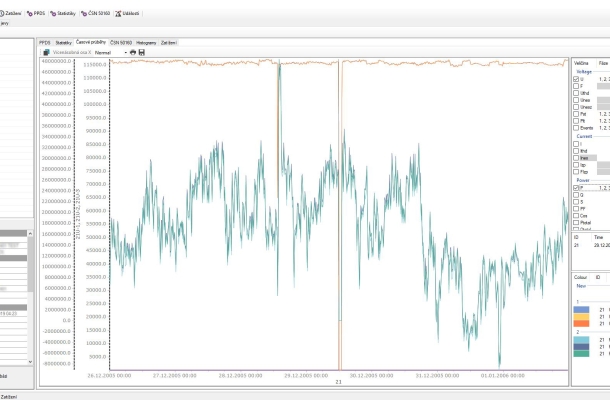Select the ČSN 50160 tab
The height and width of the screenshot is (400, 610).
click(121, 43)
